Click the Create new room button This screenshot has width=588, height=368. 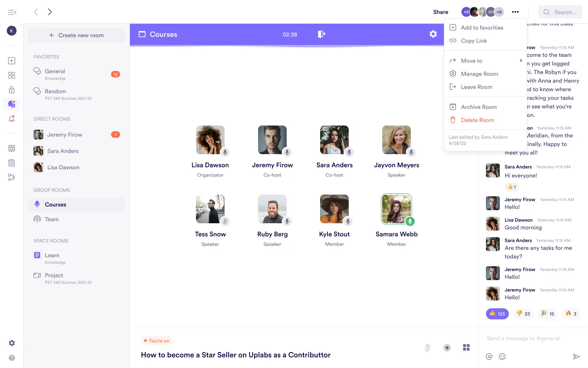(x=77, y=35)
